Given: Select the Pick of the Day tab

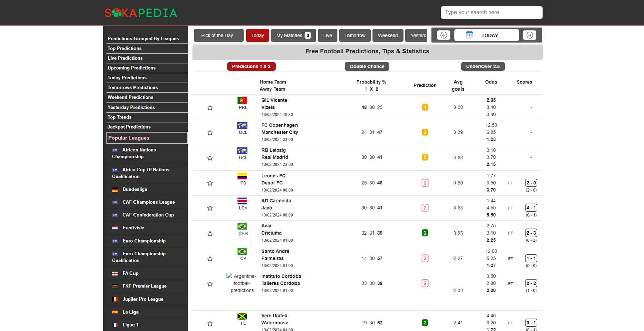Looking at the screenshot, I should [217, 35].
